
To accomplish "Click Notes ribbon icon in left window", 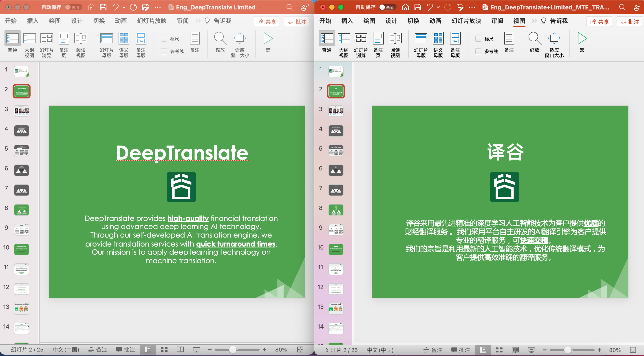I will point(195,42).
